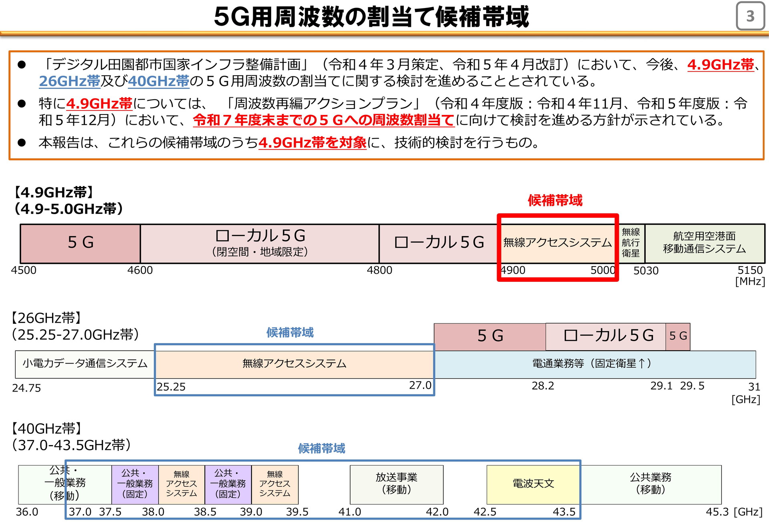Click the 無線アクセスシステム block inside the red frame
Screen dimensions: 769x532
tap(557, 243)
